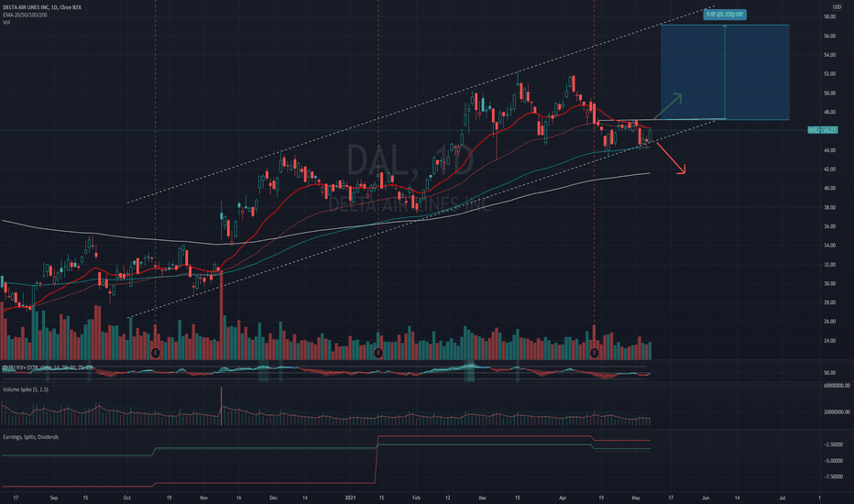Click the price range measurement label
The width and height of the screenshot is (854, 504).
click(x=725, y=15)
